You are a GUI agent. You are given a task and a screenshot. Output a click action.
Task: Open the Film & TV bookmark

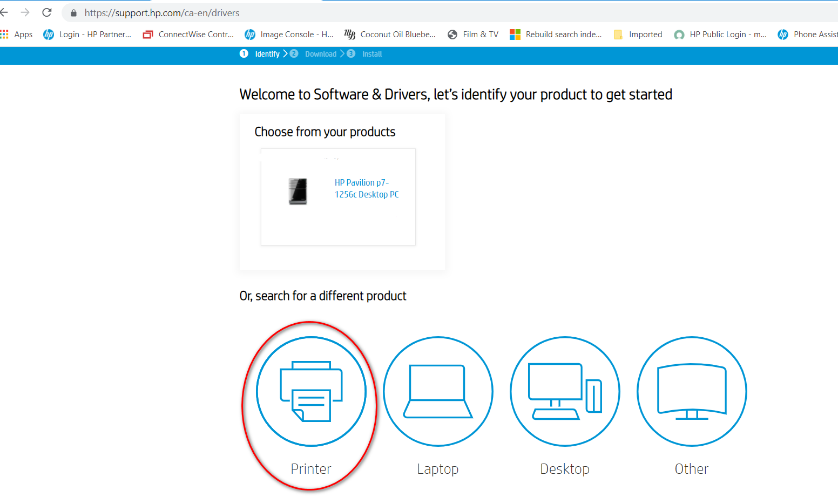[x=472, y=34]
